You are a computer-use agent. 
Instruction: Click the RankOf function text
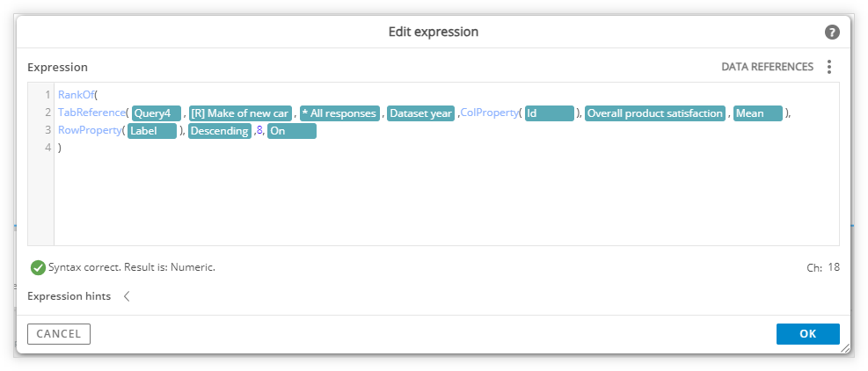76,95
